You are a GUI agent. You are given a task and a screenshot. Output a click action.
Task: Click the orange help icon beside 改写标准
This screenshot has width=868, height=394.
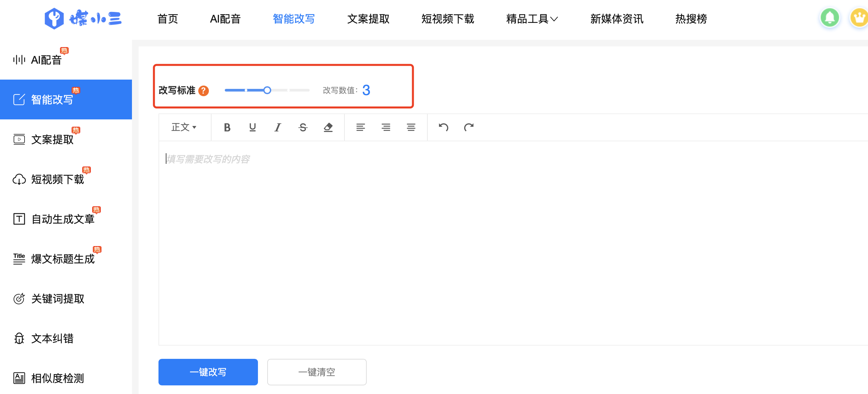tap(204, 90)
